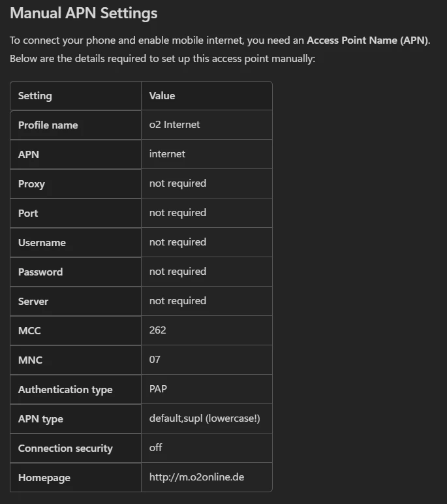This screenshot has width=447, height=504.
Task: Click the "default,supl (lowercase!)" value
Action: (x=204, y=418)
